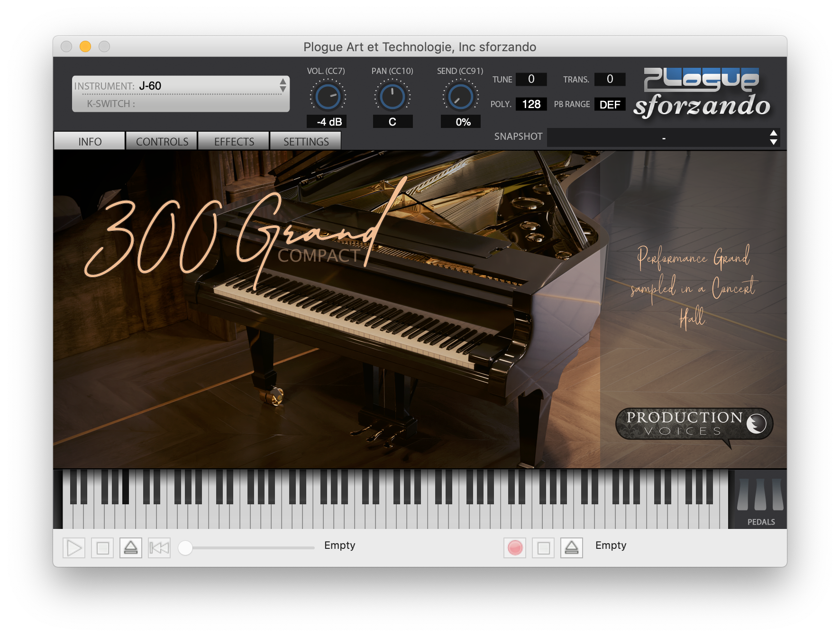This screenshot has width=840, height=637.
Task: Click the instrument up/down arrows
Action: (x=283, y=85)
